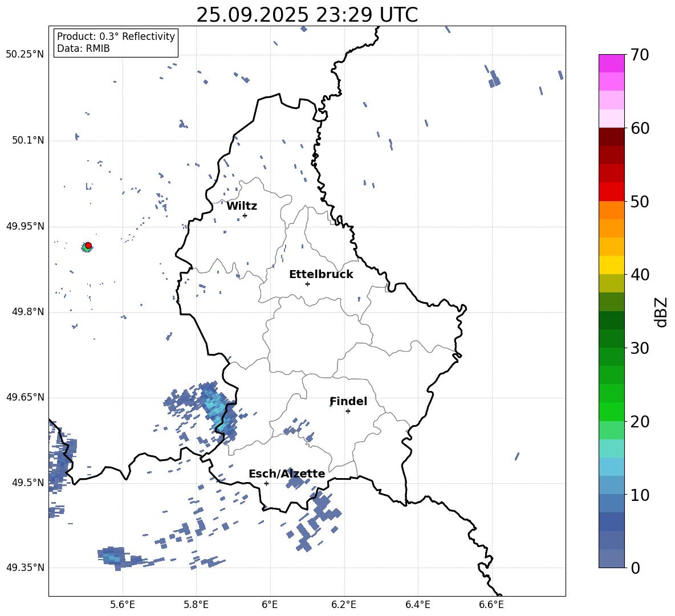Click the colorbar tick label 0
This screenshot has width=675, height=616.
pyautogui.click(x=636, y=568)
